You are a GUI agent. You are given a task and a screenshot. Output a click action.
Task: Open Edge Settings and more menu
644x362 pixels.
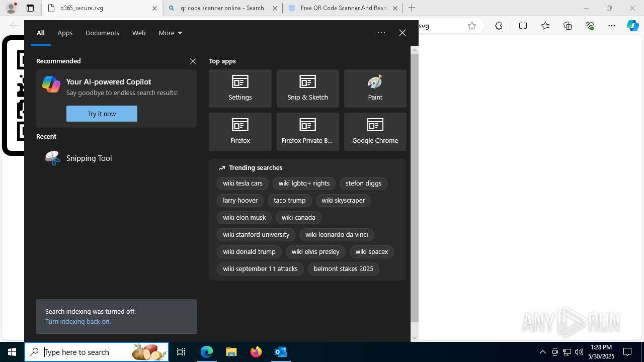coord(612,26)
